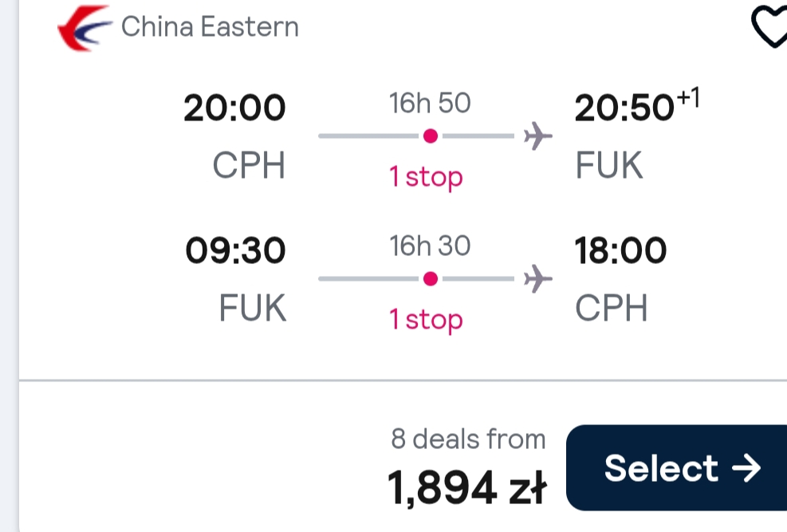The height and width of the screenshot is (532, 787).
Task: Click the China Eastern airline name
Action: tap(210, 26)
